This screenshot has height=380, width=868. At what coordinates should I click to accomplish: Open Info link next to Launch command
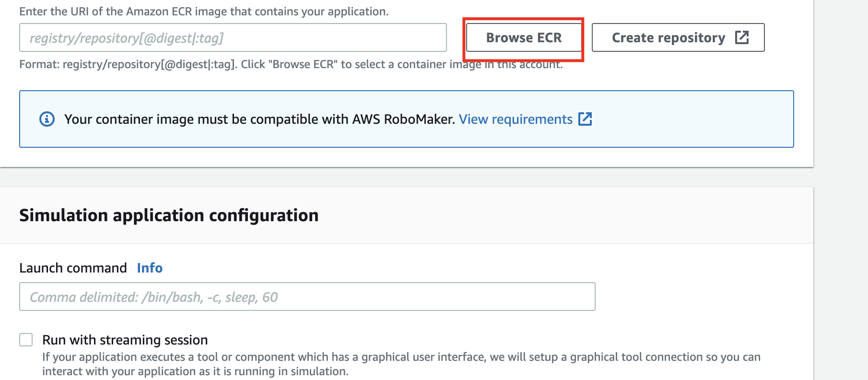[x=150, y=268]
